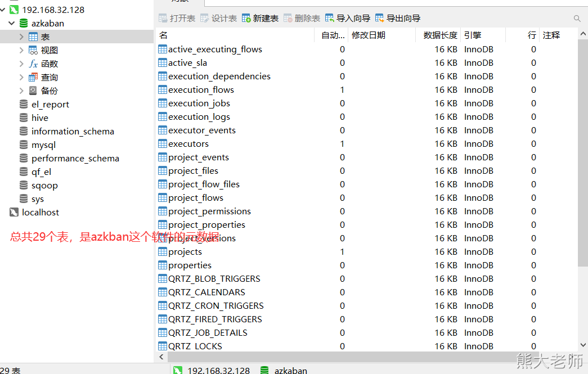Select the properties table
The image size is (588, 374).
[x=190, y=265]
